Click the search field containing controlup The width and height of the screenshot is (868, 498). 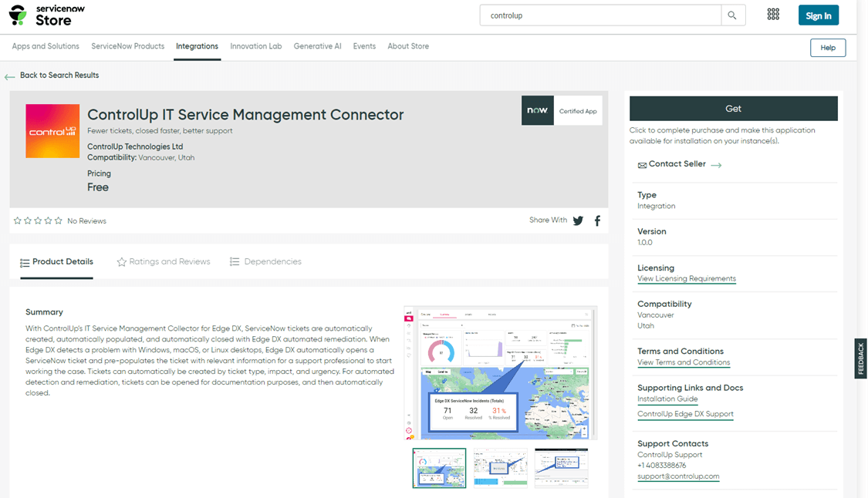click(600, 15)
